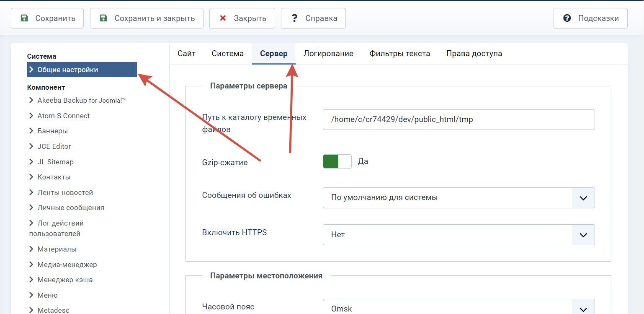Click the floppy disk icon on Сохранить
Image resolution: width=644 pixels, height=314 pixels.
(25, 18)
